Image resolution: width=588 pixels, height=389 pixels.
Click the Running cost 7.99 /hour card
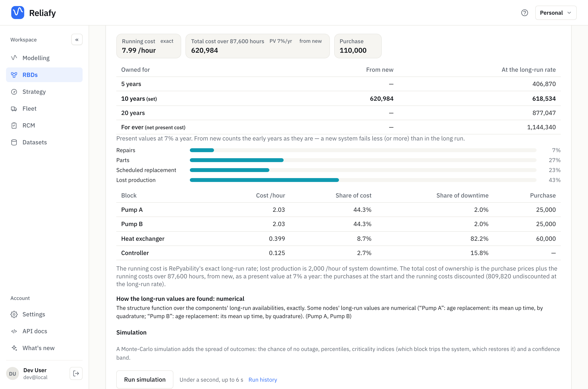[x=149, y=46]
